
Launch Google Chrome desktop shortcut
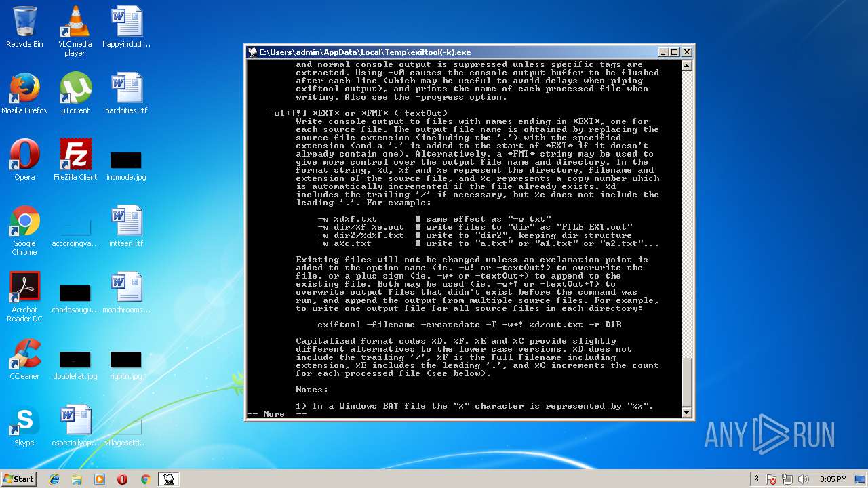coord(24,230)
